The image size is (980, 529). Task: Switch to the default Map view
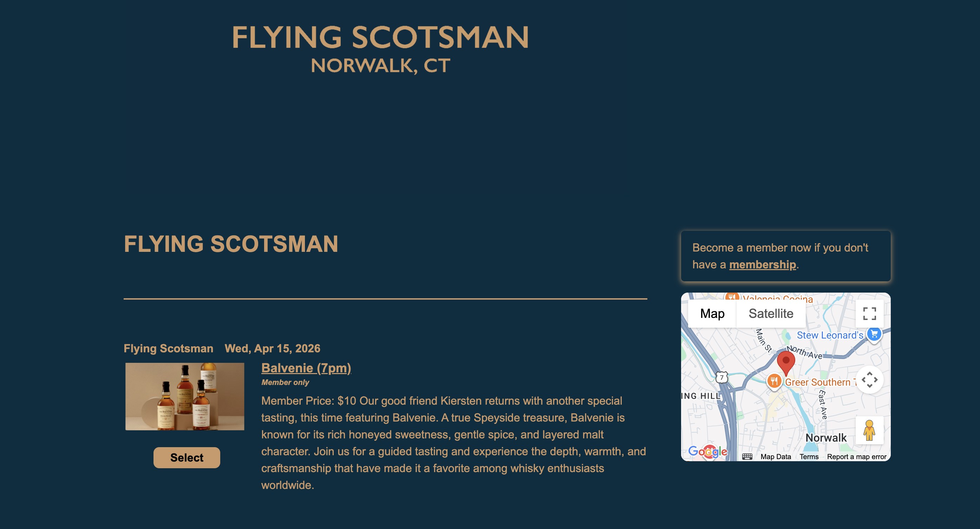point(712,314)
